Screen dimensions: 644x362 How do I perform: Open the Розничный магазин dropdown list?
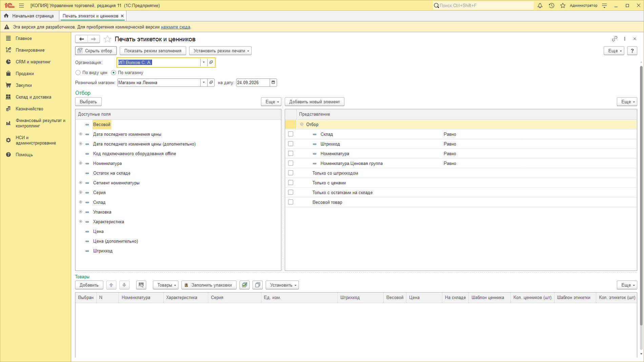pos(204,83)
